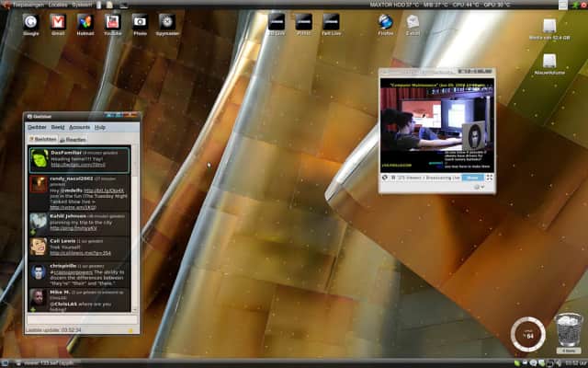Open the Toepassingen panel menu
This screenshot has height=368, width=588.
click(x=28, y=5)
